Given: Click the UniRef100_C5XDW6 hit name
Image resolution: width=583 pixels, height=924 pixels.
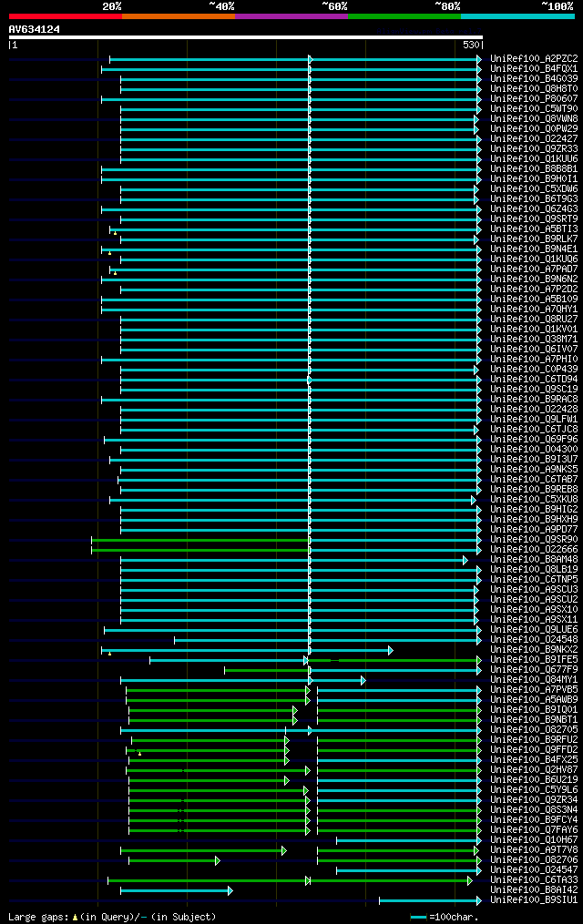Looking at the screenshot, I should tap(534, 189).
